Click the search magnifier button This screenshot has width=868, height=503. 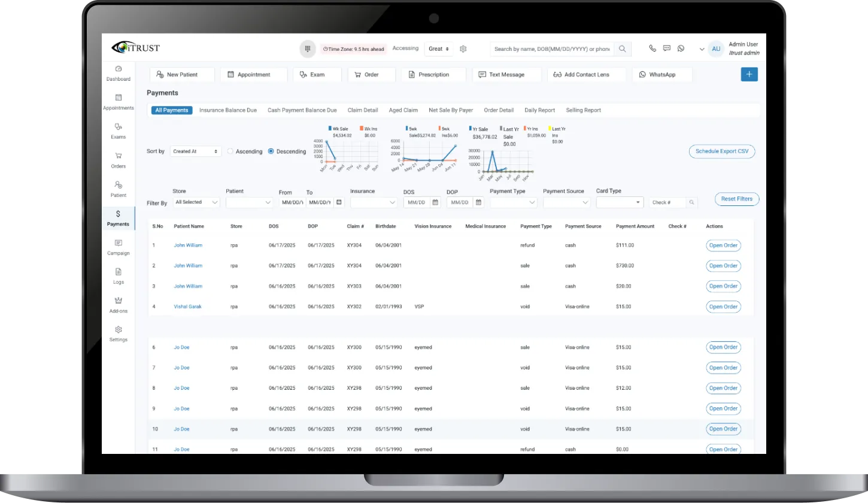(623, 49)
